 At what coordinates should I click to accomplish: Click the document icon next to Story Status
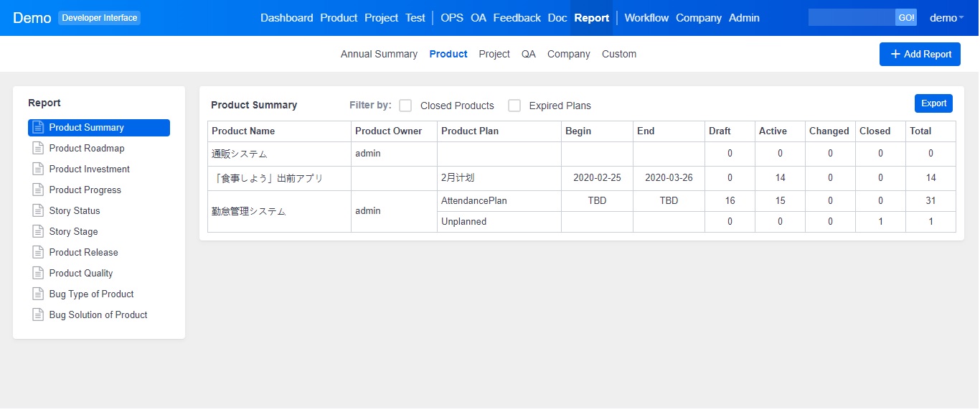(38, 210)
